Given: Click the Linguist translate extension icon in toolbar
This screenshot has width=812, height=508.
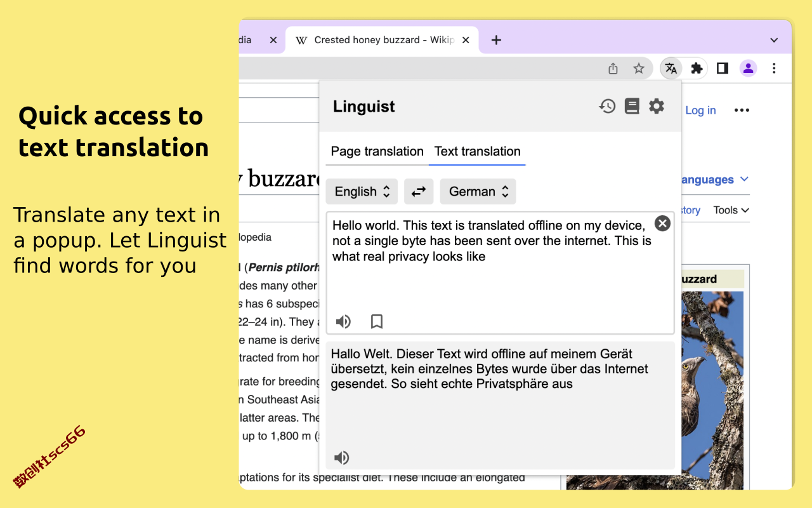Looking at the screenshot, I should [671, 69].
